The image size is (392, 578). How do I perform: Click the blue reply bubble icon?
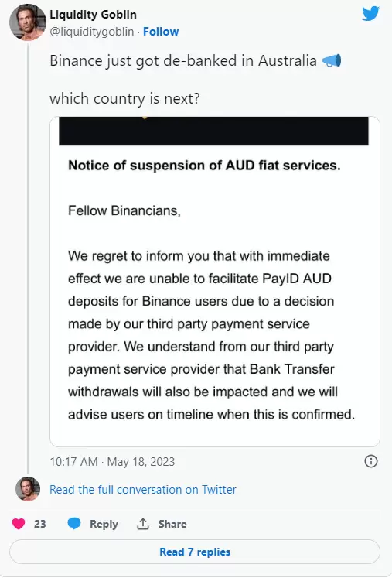[74, 523]
